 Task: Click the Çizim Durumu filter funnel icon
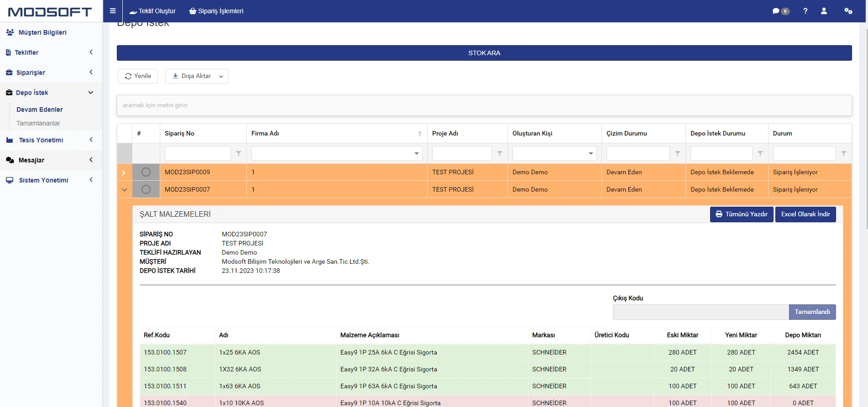coord(678,154)
